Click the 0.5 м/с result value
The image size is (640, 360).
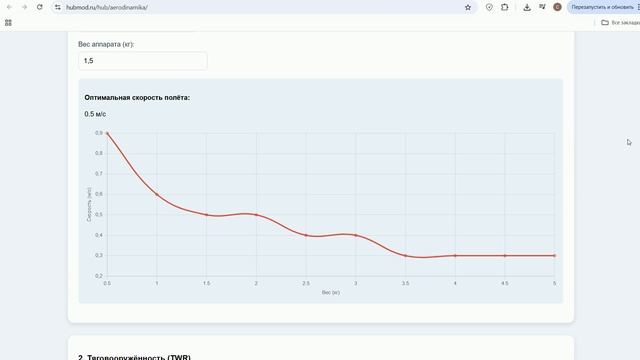pos(95,114)
